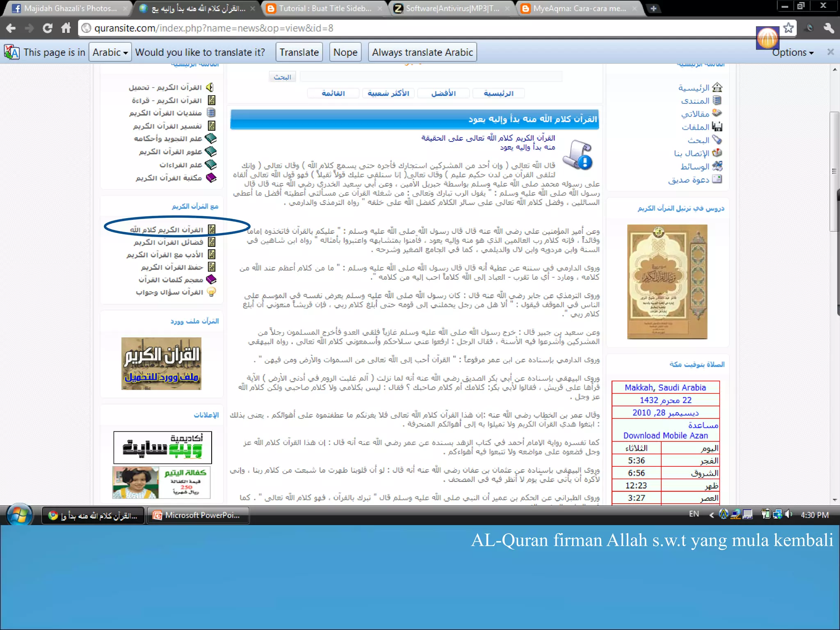The width and height of the screenshot is (840, 630).
Task: Click the taskbar volume speaker icon
Action: 788,514
